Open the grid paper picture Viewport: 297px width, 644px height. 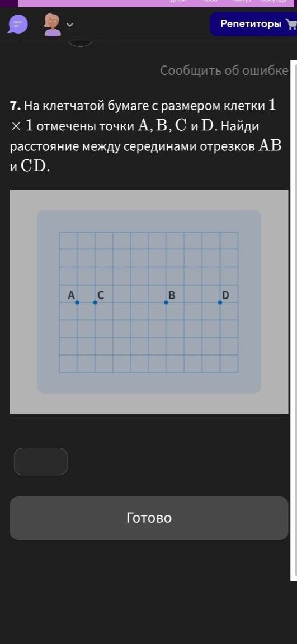coord(149,301)
